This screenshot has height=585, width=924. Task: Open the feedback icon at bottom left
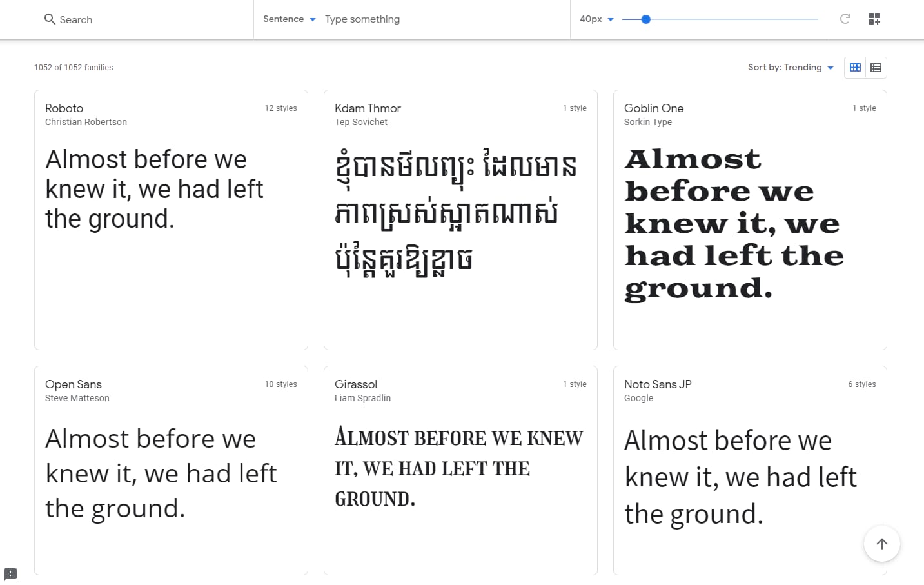pos(11,573)
